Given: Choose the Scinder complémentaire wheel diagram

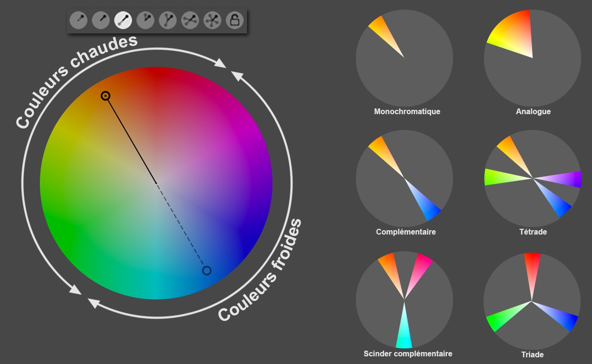Looking at the screenshot, I should [x=404, y=300].
